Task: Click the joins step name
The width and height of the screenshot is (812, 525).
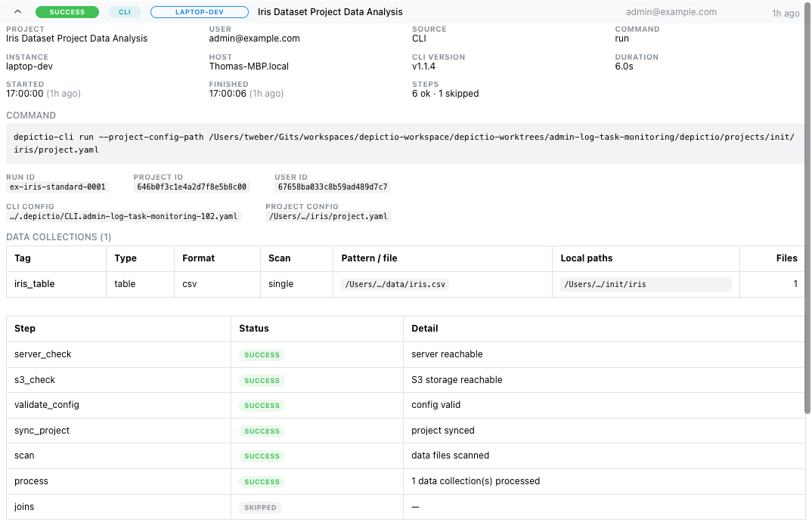Action: point(24,507)
